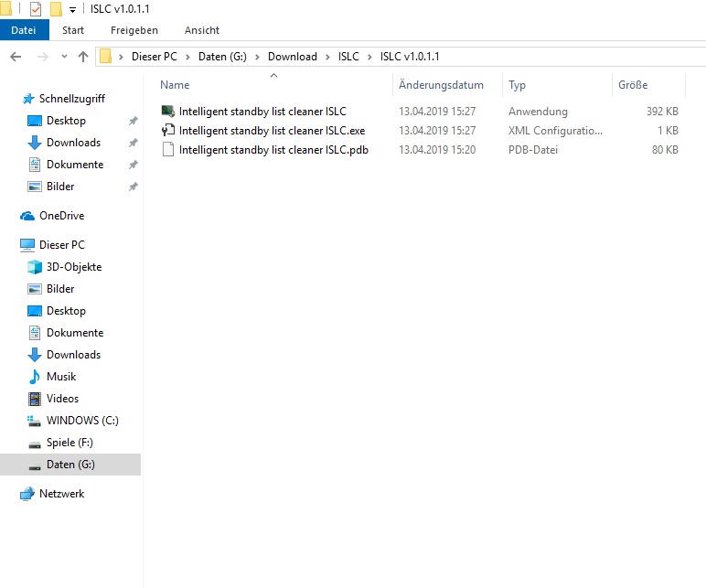
Task: Click 3D-Objekte cube icon
Action: click(35, 267)
